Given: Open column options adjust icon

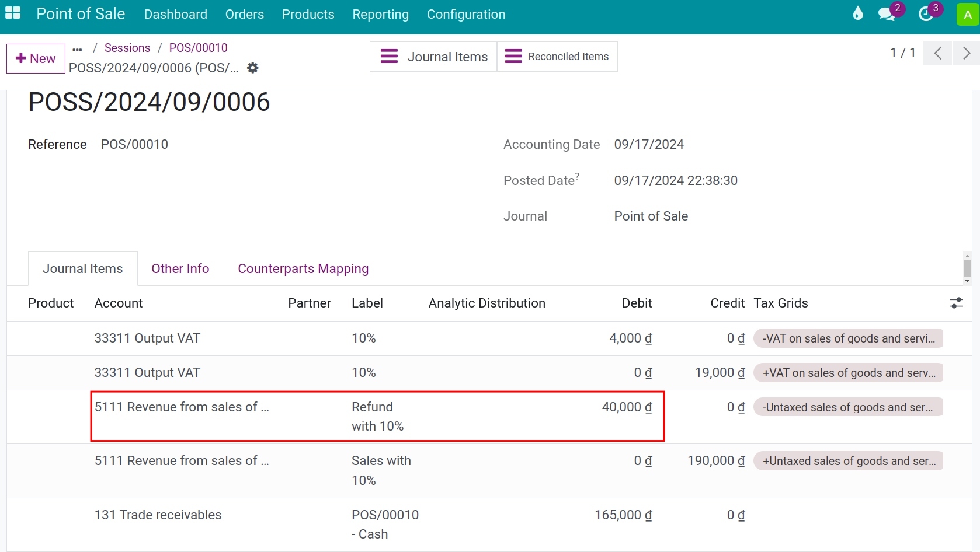Looking at the screenshot, I should point(956,303).
